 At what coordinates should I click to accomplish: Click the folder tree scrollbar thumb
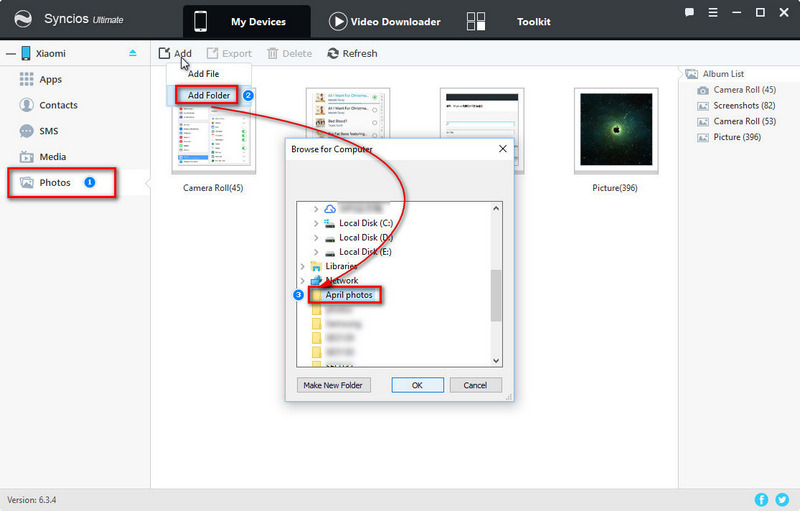tap(496, 296)
